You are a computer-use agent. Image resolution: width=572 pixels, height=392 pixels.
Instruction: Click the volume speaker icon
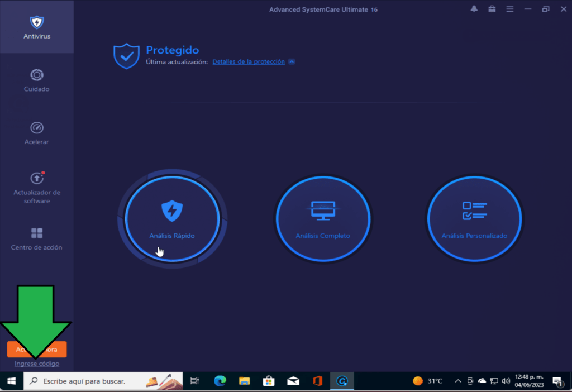pyautogui.click(x=506, y=381)
